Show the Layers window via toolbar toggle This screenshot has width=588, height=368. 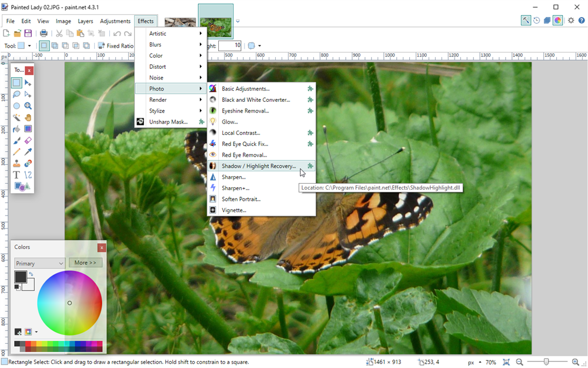(547, 21)
